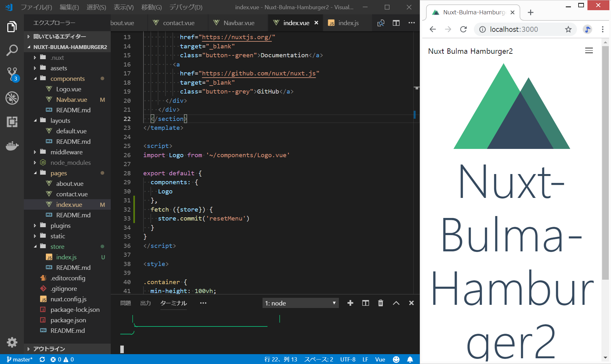Switch to the Navbar.vue editor tab

[239, 23]
